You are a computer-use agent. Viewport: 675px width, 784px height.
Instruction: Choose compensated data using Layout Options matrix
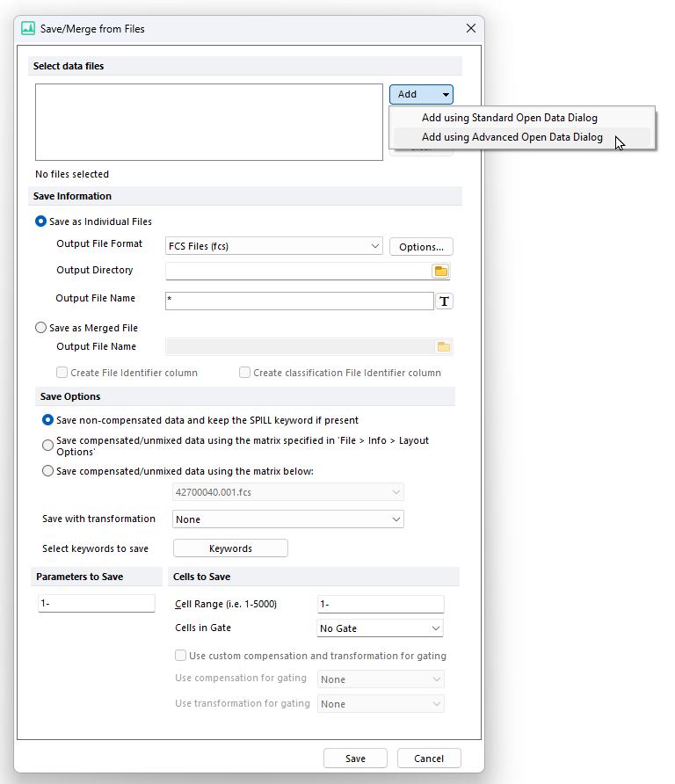47,445
